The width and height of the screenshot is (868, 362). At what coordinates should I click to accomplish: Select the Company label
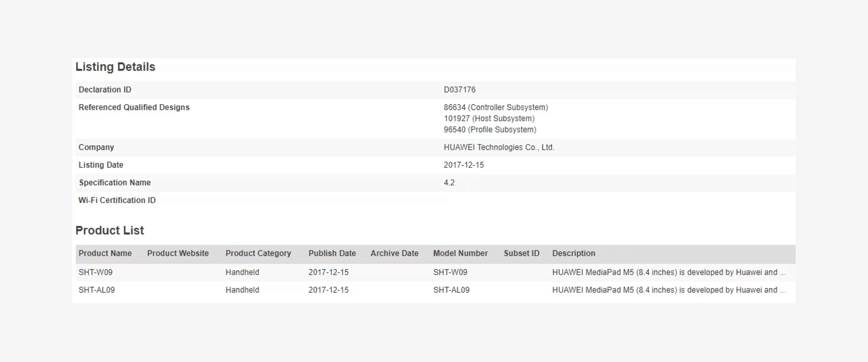tap(96, 147)
